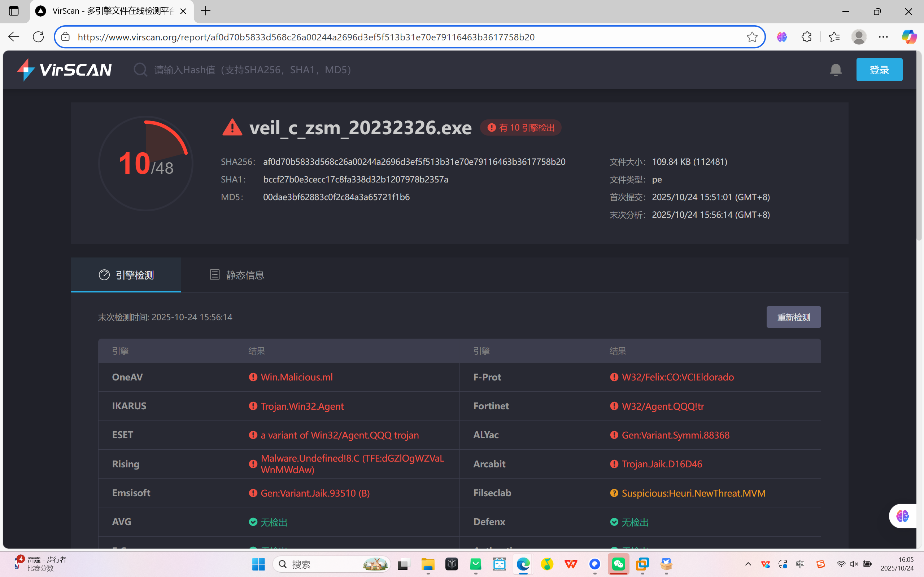Open the Copilot sidebar icon
The image size is (924, 577).
(909, 37)
